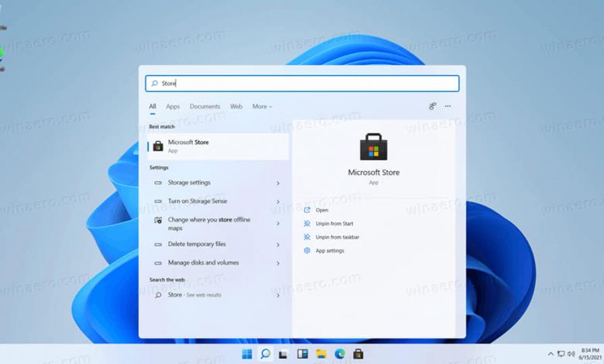
Task: Click the Manage disks and volumes row icon
Action: click(x=158, y=263)
